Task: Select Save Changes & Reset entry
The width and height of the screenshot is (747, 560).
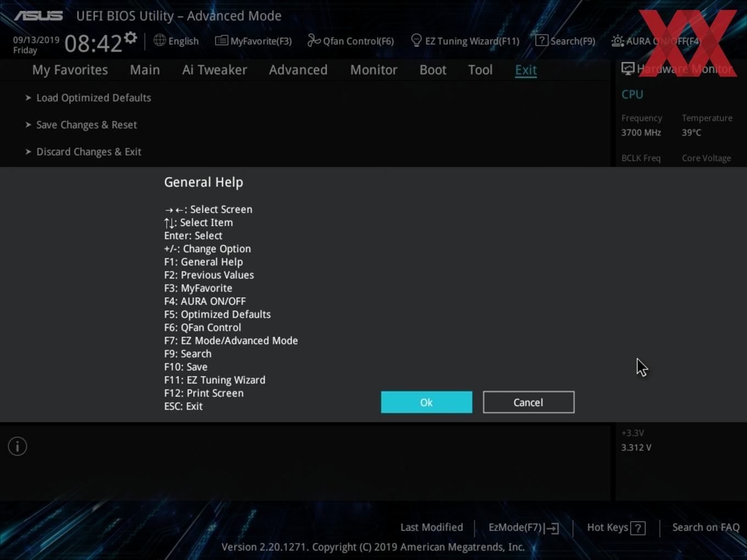Action: pos(86,125)
